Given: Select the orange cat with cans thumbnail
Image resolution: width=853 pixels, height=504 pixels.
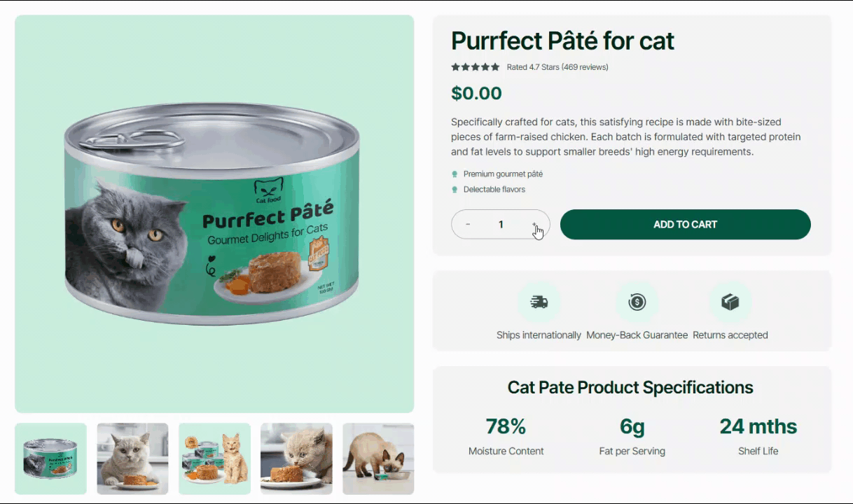Looking at the screenshot, I should [x=214, y=458].
